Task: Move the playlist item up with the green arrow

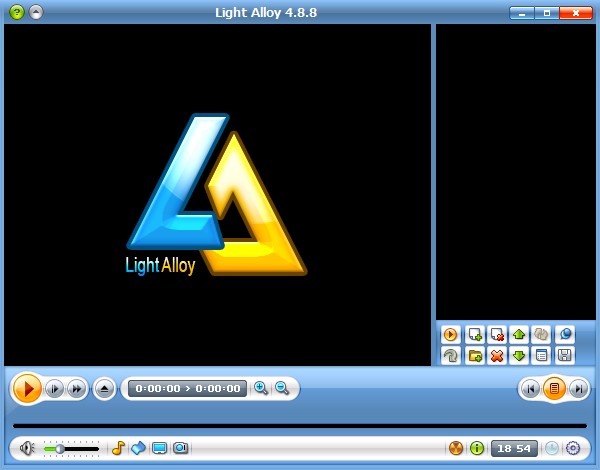Action: [519, 335]
